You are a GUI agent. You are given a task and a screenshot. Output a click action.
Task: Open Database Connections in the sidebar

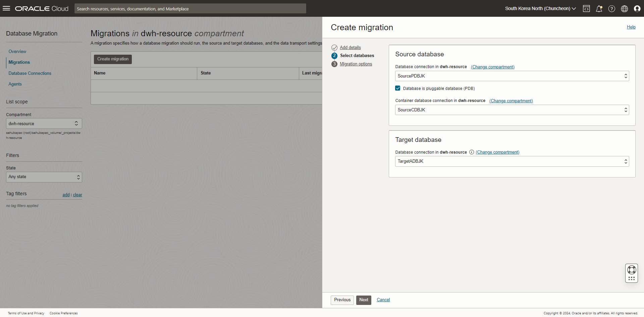point(30,73)
